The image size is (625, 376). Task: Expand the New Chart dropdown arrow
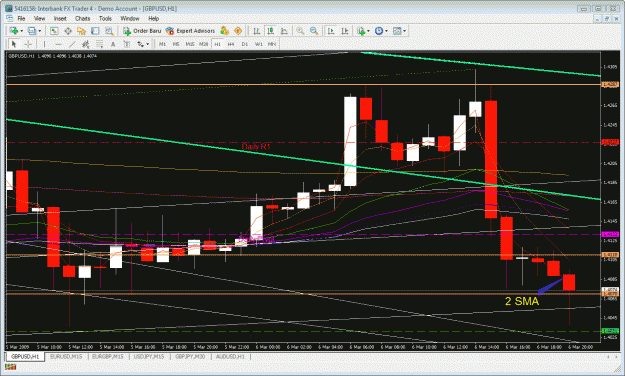tap(22, 31)
